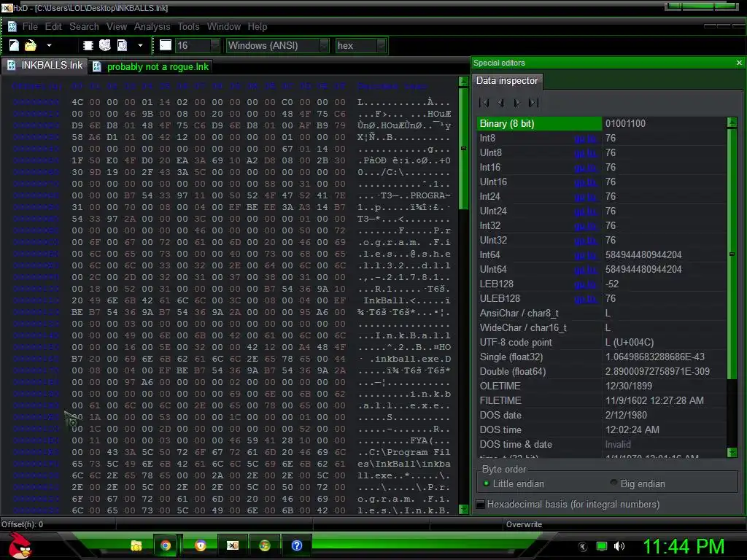Viewport: 747px width, 560px height.
Task: Click the Open RAM chip icon
Action: click(x=88, y=45)
